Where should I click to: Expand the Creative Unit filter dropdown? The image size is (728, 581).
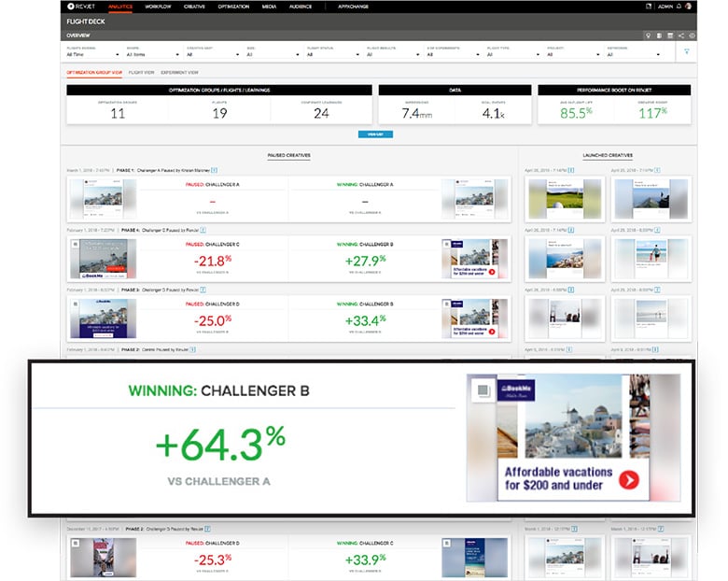point(211,54)
